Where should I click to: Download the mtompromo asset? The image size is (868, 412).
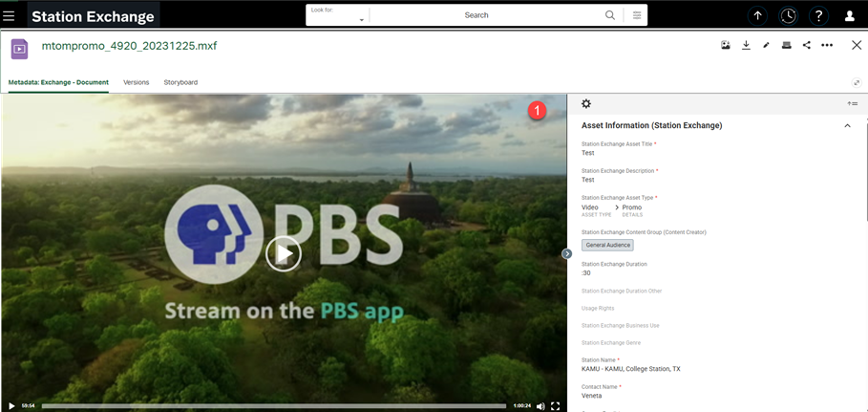746,45
